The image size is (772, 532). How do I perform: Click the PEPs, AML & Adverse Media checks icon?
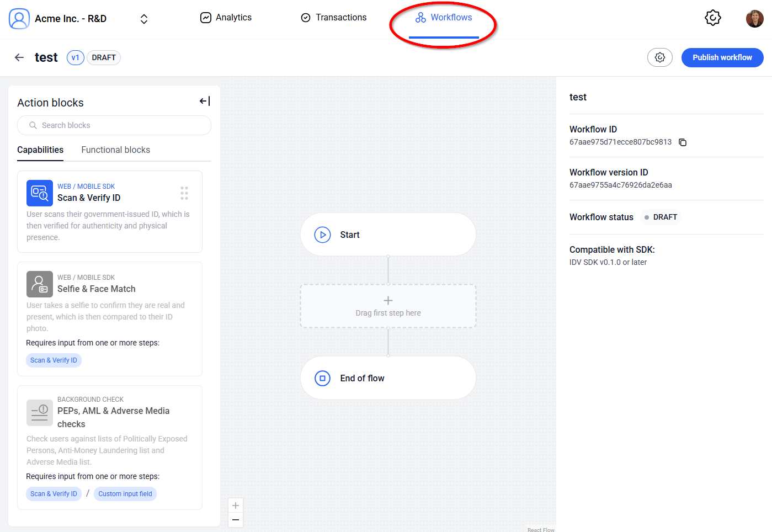point(39,412)
